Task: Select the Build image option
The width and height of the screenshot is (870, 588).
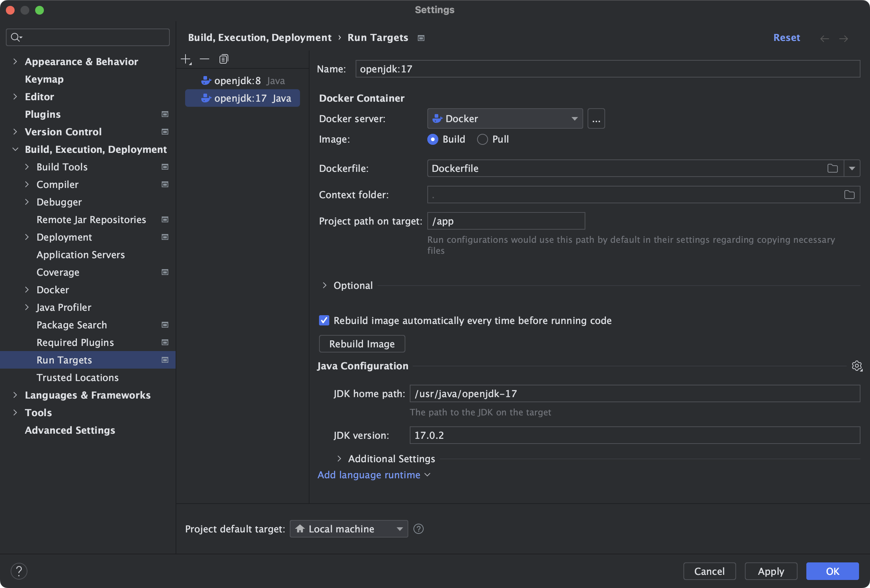Action: (432, 139)
